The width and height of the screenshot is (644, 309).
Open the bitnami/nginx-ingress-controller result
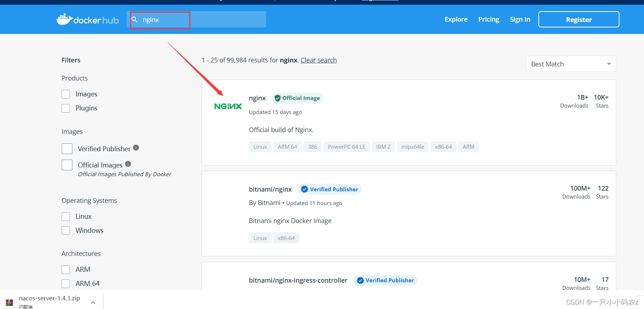coord(298,280)
